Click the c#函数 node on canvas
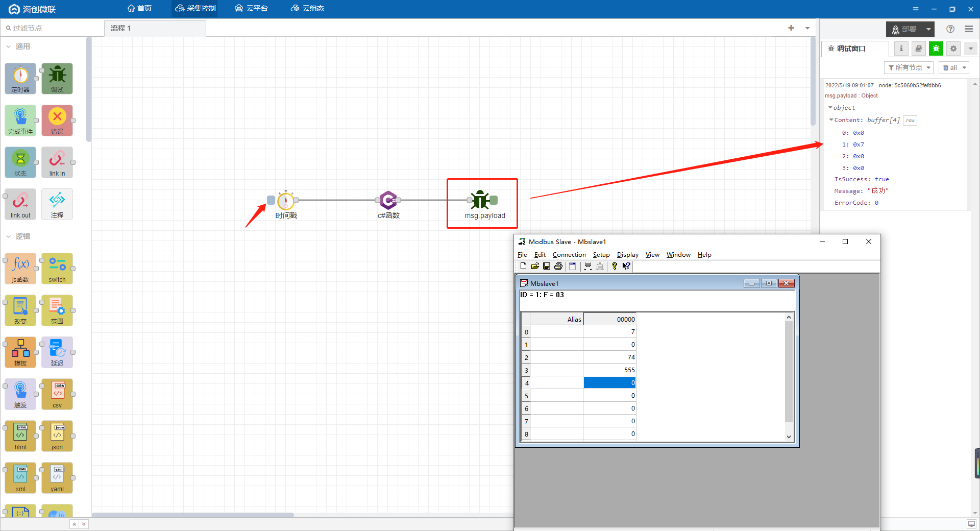 click(x=388, y=200)
